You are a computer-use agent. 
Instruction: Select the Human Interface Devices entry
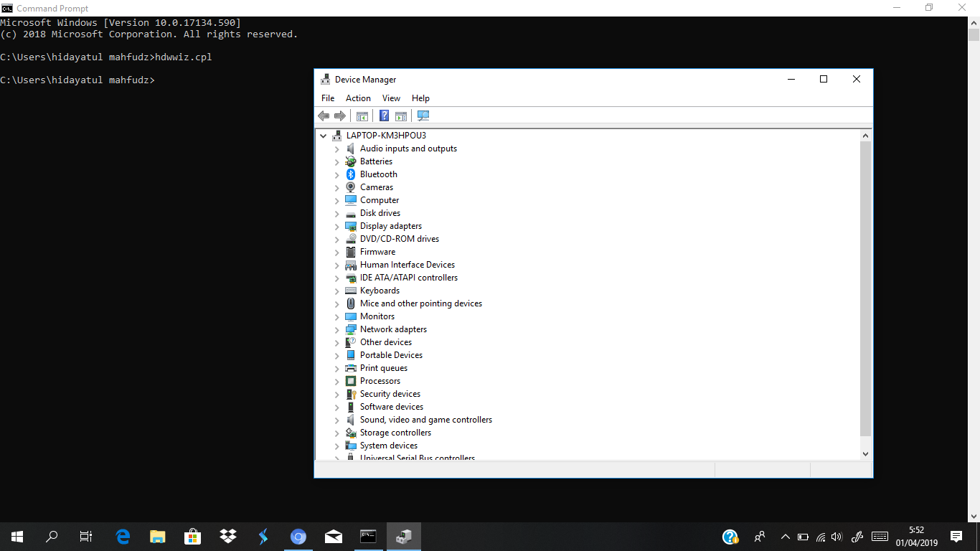click(x=407, y=265)
